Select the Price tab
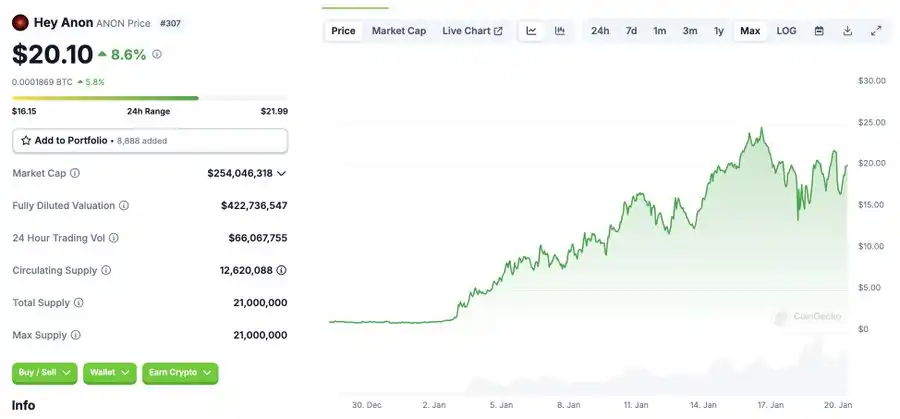The height and width of the screenshot is (419, 900). pos(343,31)
